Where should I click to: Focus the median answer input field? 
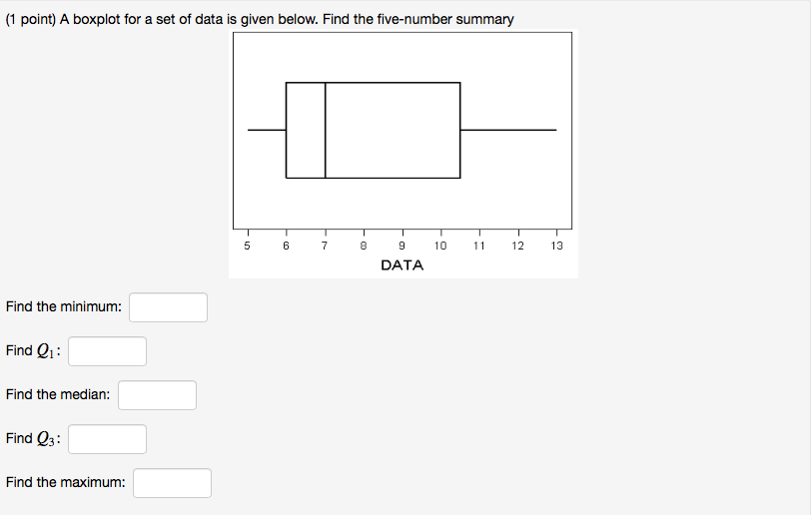pyautogui.click(x=158, y=395)
